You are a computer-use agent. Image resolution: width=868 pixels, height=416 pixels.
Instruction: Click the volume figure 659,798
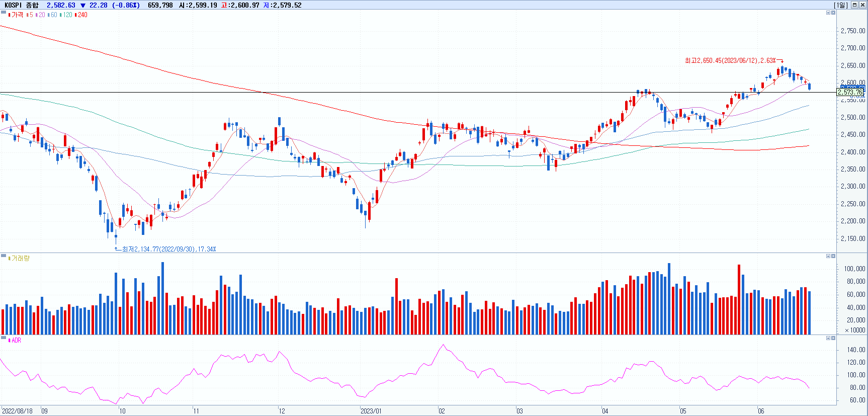(160, 5)
